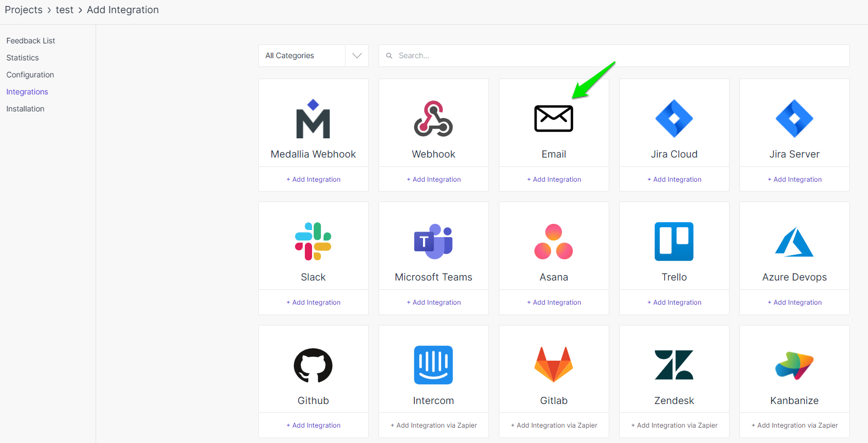This screenshot has width=868, height=443.
Task: Select Integrations in sidebar
Action: click(27, 92)
